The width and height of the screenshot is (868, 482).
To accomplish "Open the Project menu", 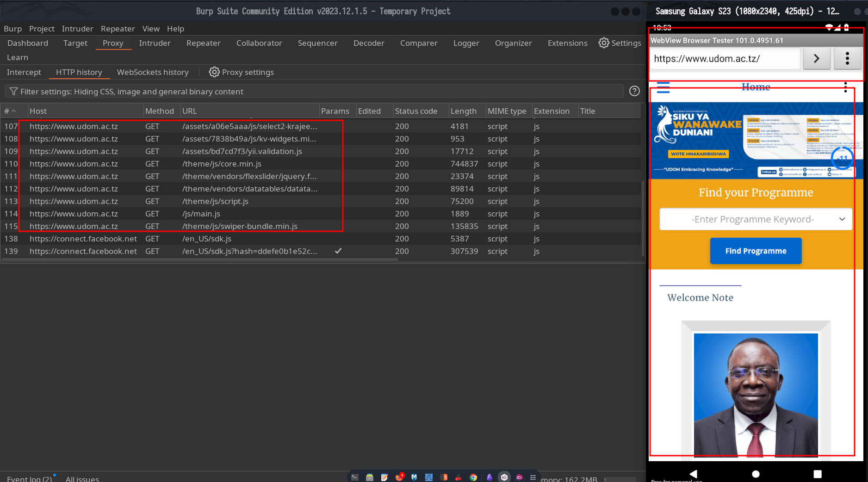I will point(42,29).
